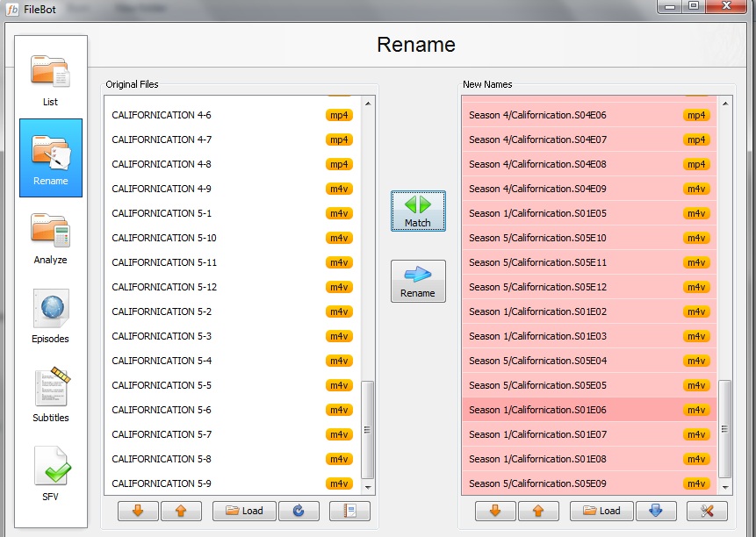Viewport: 756px width, 537px height.
Task: Select file CALIFORNICATION 5-4
Action: (233, 361)
